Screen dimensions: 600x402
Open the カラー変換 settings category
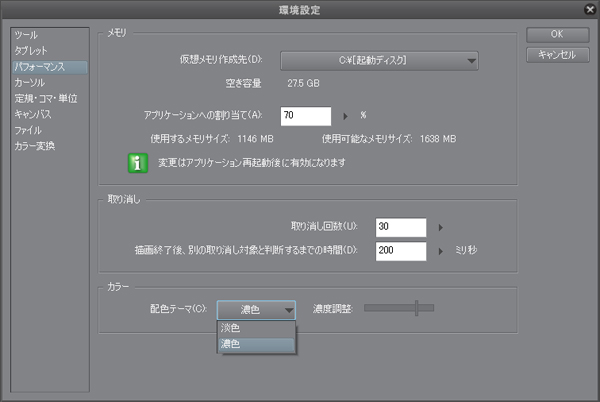(x=35, y=146)
